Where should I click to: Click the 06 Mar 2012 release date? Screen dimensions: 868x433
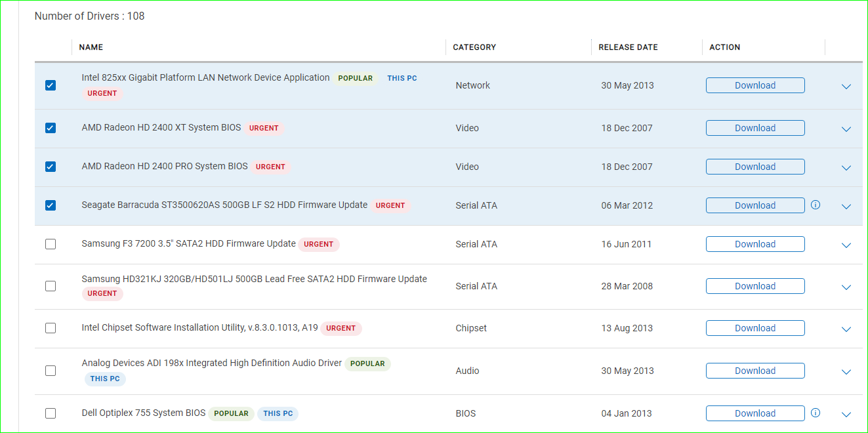point(627,205)
